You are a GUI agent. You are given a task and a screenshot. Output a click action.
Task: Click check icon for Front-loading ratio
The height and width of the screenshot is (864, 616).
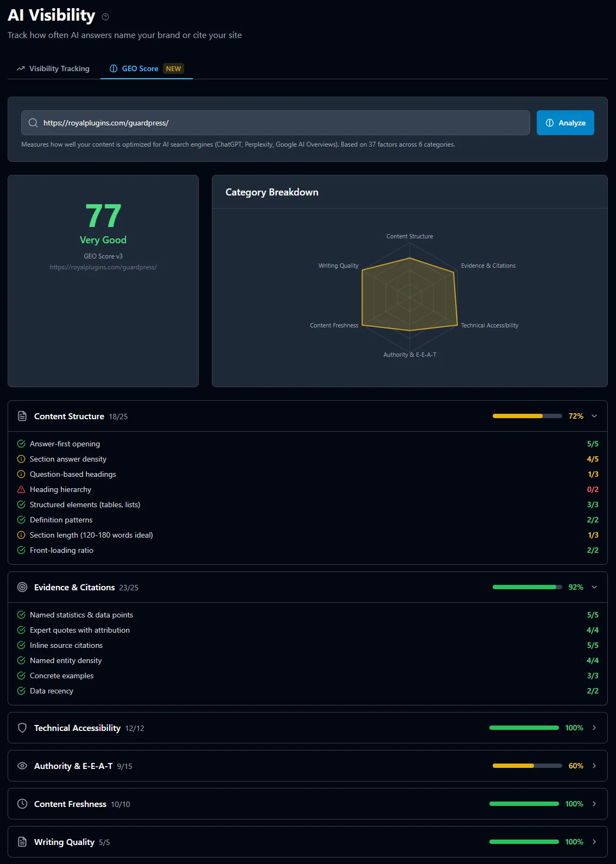[21, 550]
